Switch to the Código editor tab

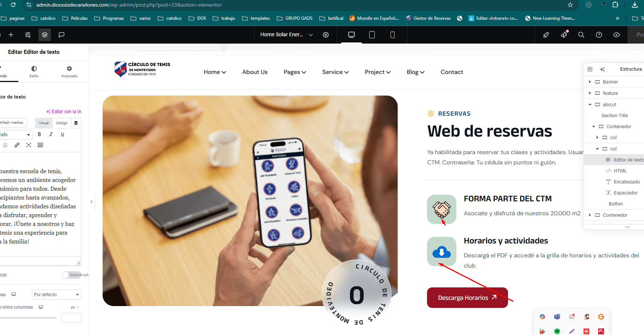62,123
